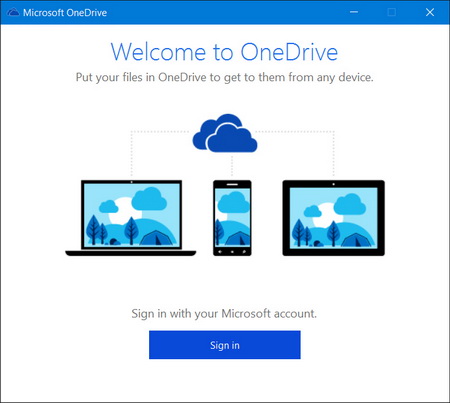Close the Microsoft OneDrive window
Screen dimensions: 450x403
(430, 12)
